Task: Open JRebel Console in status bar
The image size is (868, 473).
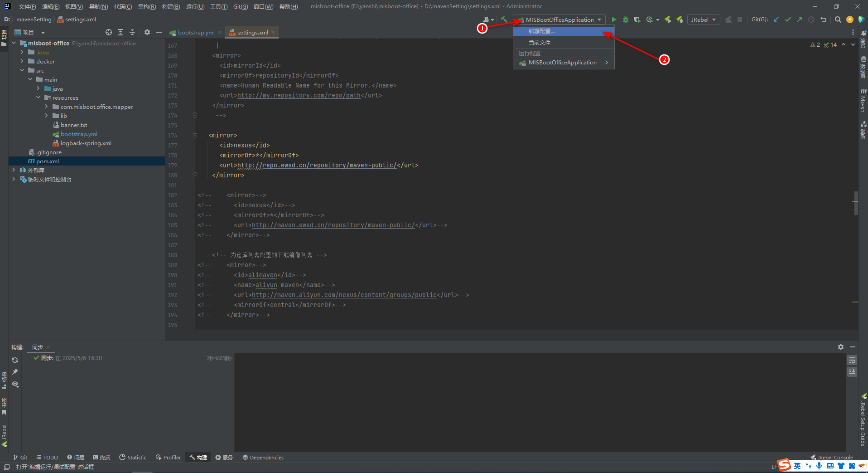Action: (832, 458)
